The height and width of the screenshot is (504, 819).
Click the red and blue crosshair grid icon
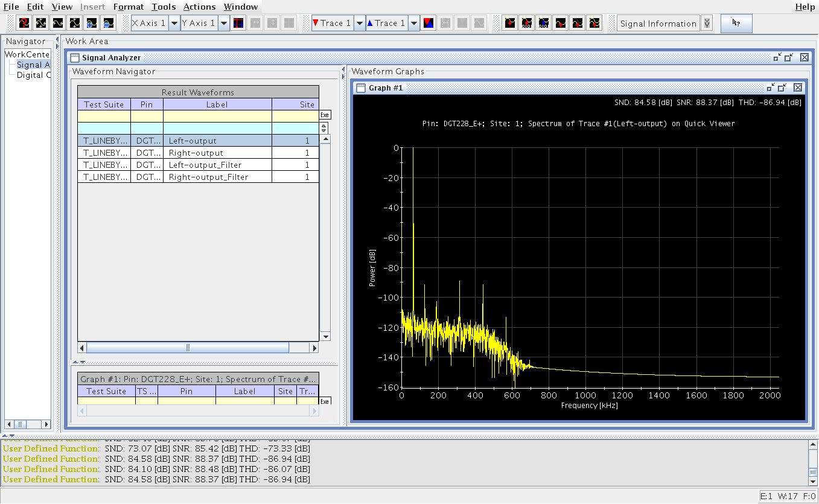(x=238, y=24)
